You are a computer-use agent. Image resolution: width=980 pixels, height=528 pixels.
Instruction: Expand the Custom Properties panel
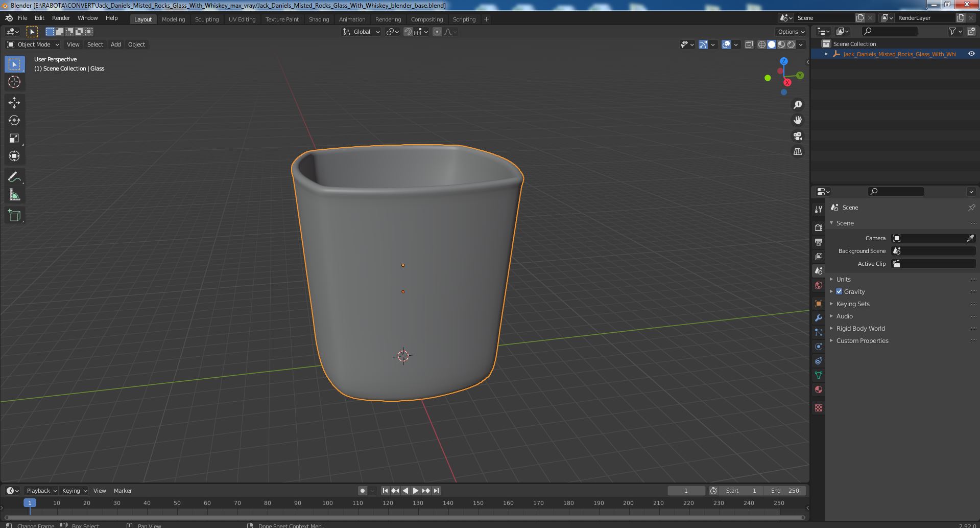click(x=862, y=340)
